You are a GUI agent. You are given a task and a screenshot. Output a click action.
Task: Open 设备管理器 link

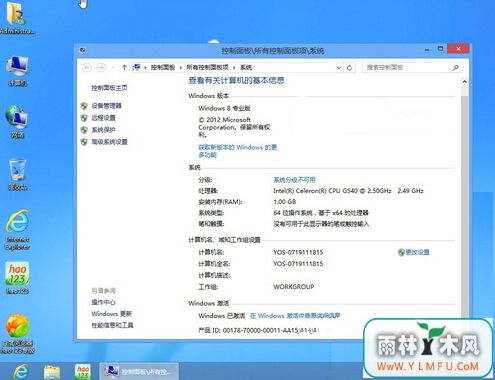click(107, 106)
